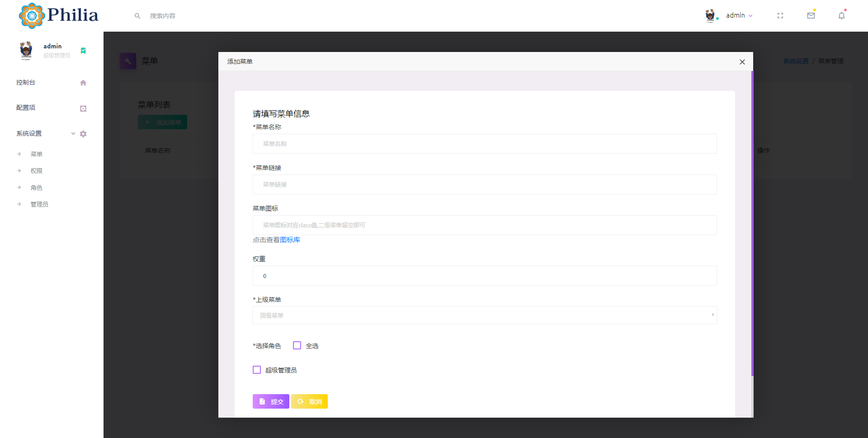Toggle fullscreen mode icon
This screenshot has height=438, width=868.
(780, 16)
